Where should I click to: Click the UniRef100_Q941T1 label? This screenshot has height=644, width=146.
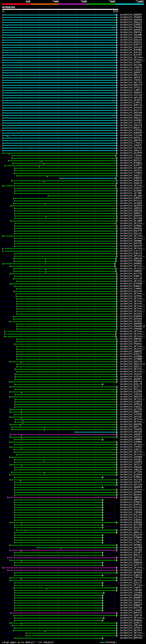(131, 151)
